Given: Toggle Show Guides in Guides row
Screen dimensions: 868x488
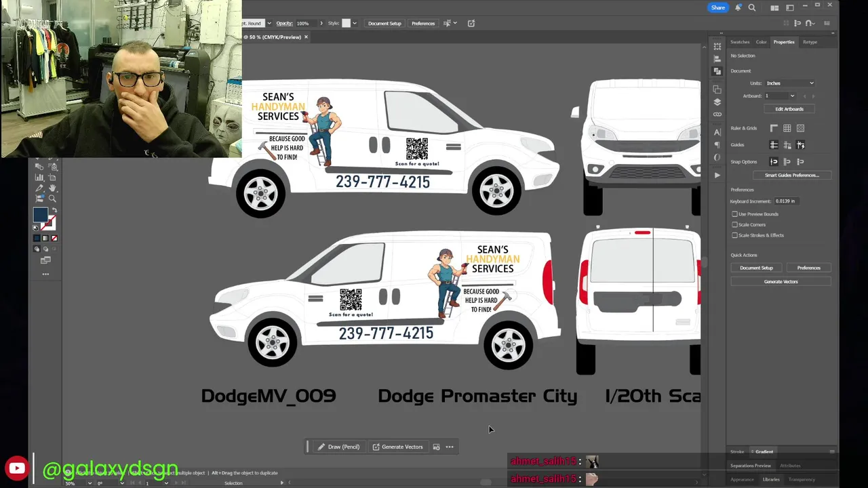Looking at the screenshot, I should pyautogui.click(x=774, y=145).
